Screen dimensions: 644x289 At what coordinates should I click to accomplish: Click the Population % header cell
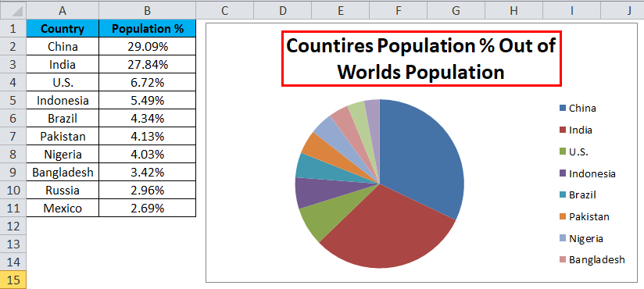click(x=148, y=29)
